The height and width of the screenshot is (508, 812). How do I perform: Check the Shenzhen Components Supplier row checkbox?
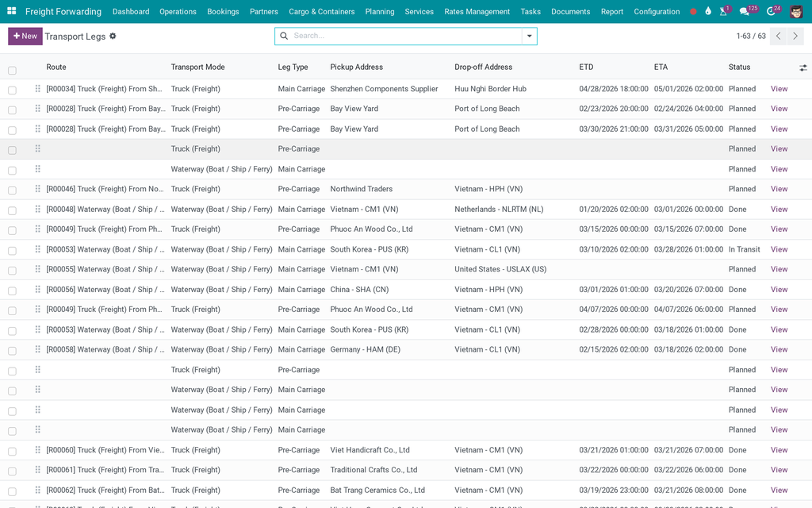(x=13, y=90)
